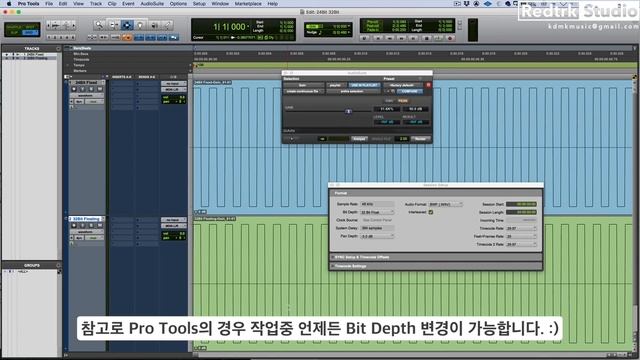Mute the 24Bit Fixed track
The image size is (640, 360).
click(x=100, y=89)
